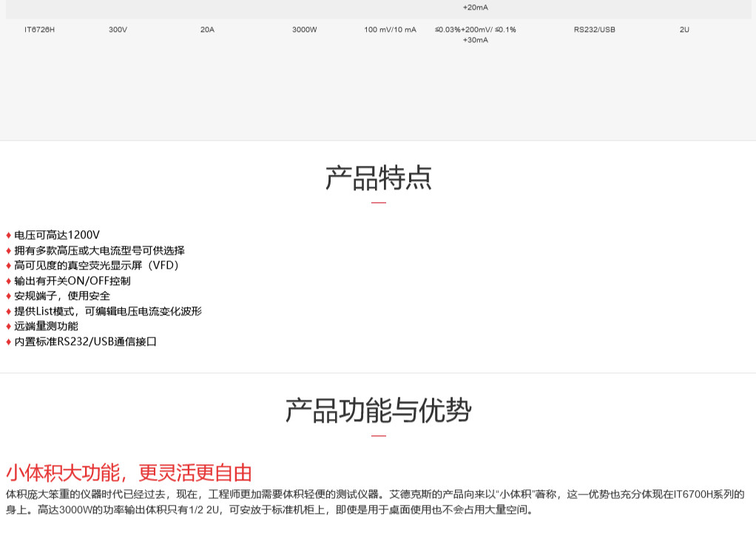The image size is (756, 536).
Task: Click the 20A current value
Action: pyautogui.click(x=207, y=30)
